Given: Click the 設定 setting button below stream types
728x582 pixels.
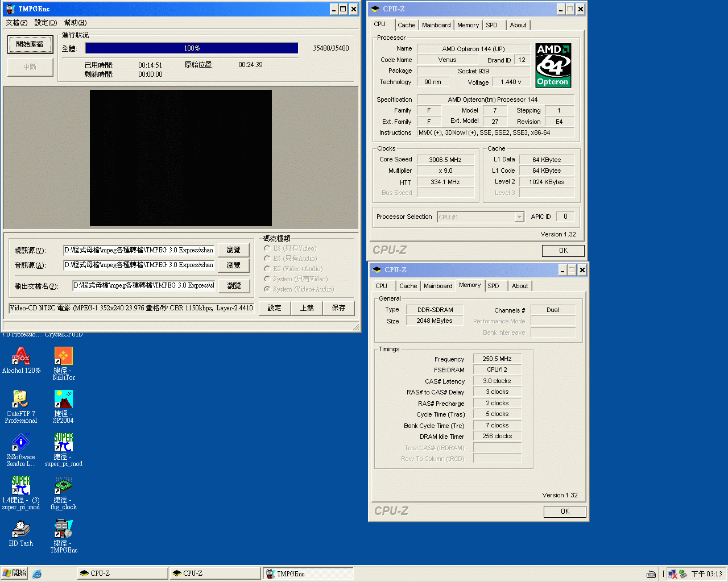Looking at the screenshot, I should [275, 308].
